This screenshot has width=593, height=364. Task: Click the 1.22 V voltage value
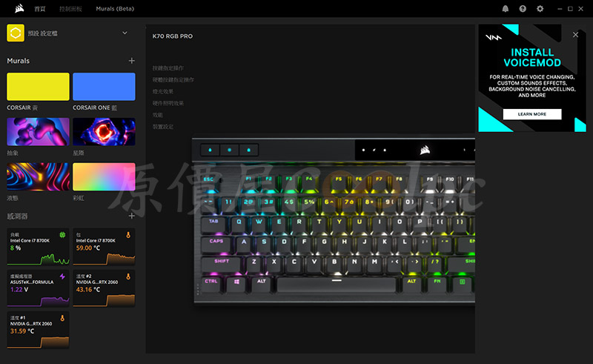coord(19,289)
